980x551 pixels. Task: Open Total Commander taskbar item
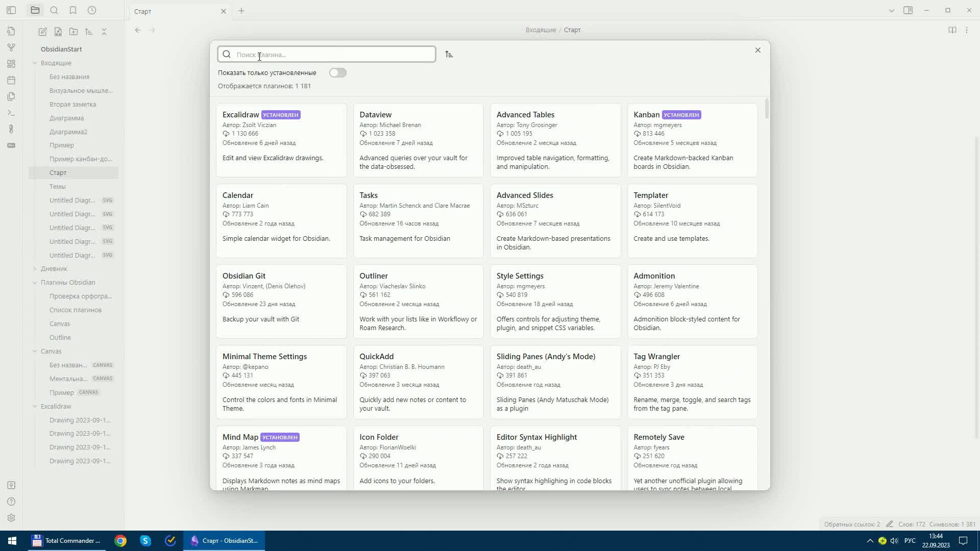[x=66, y=541]
